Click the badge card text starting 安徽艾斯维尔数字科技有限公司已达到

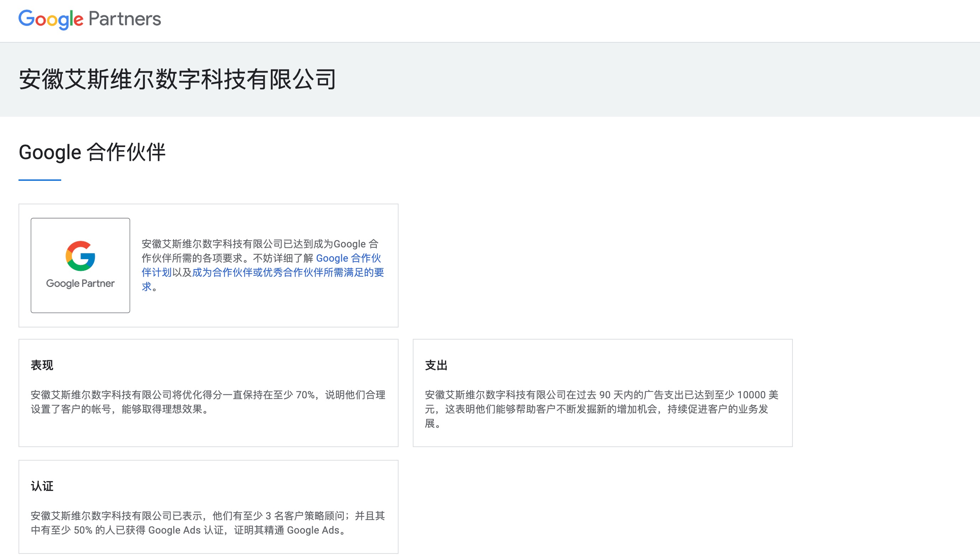coord(263,265)
